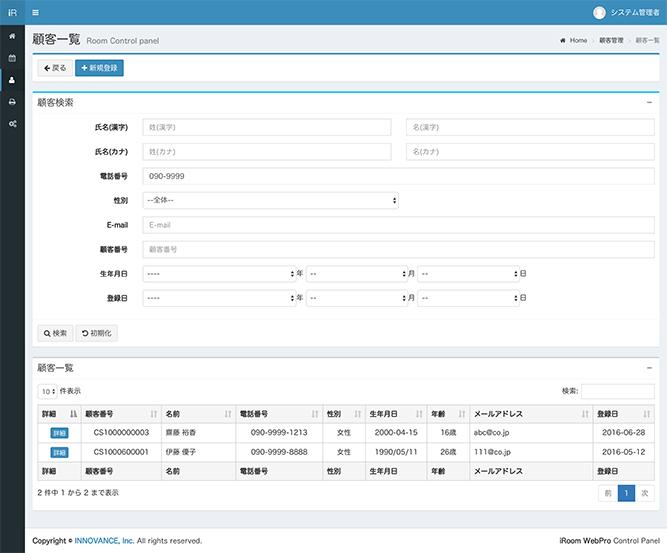Focus the 顧客番号 input field
The height and width of the screenshot is (553, 667).
(x=399, y=250)
